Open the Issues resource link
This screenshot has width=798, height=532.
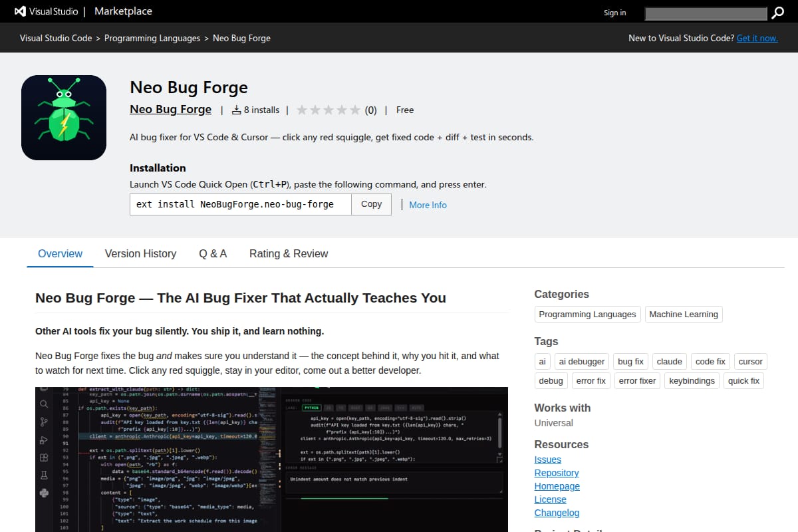(547, 460)
